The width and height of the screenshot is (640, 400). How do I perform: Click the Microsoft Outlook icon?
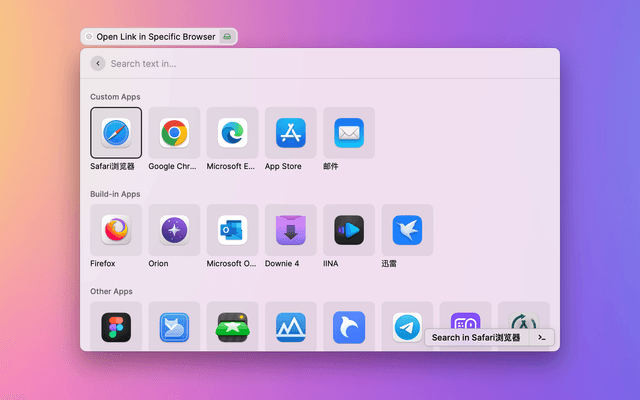232,230
